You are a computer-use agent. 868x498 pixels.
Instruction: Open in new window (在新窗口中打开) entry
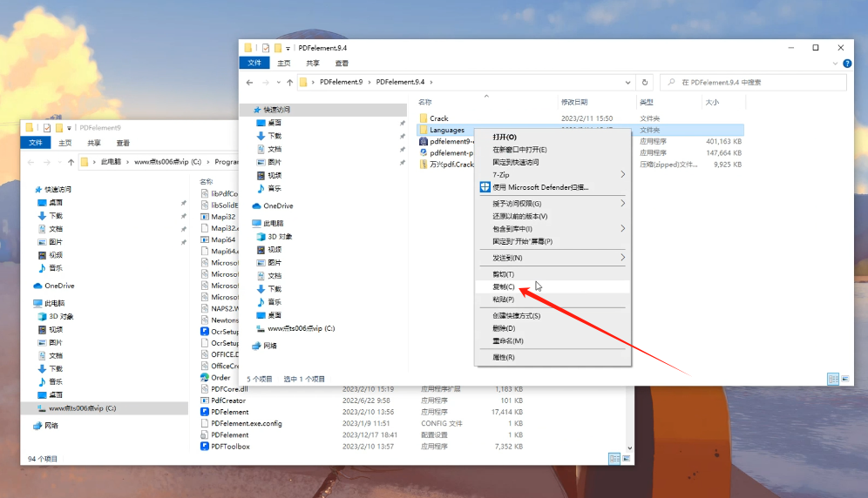pyautogui.click(x=519, y=150)
